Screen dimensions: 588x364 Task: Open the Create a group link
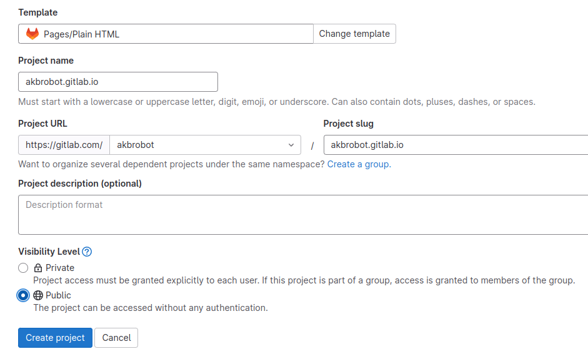359,164
